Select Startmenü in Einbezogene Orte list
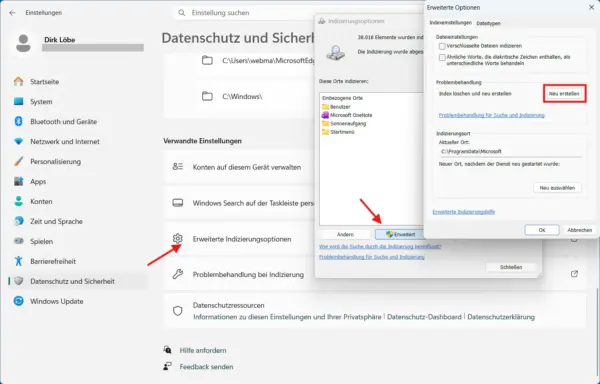 338,132
